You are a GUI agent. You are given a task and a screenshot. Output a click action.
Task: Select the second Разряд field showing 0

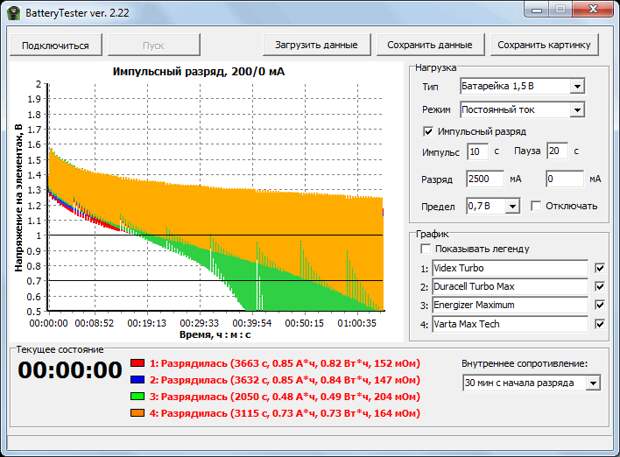click(x=564, y=179)
